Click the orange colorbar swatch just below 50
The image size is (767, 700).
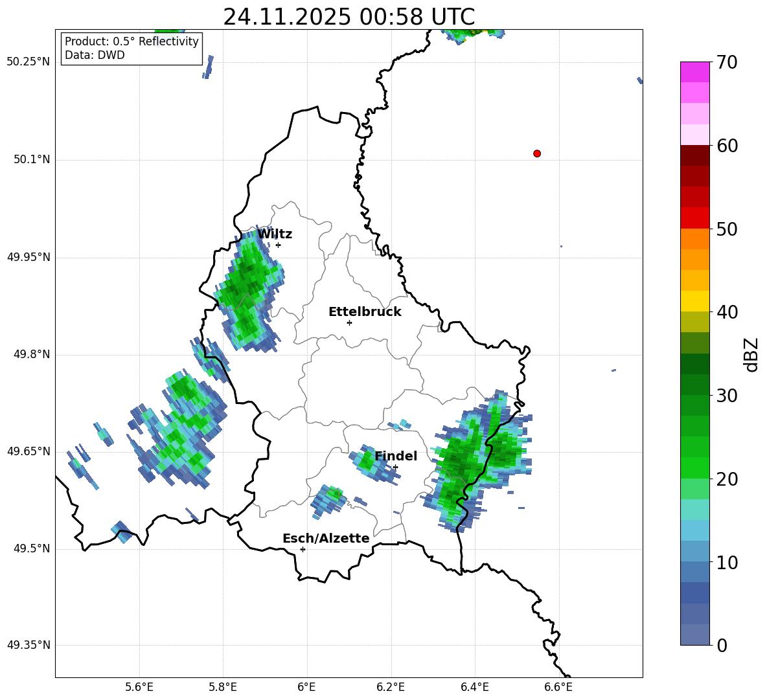pyautogui.click(x=694, y=238)
